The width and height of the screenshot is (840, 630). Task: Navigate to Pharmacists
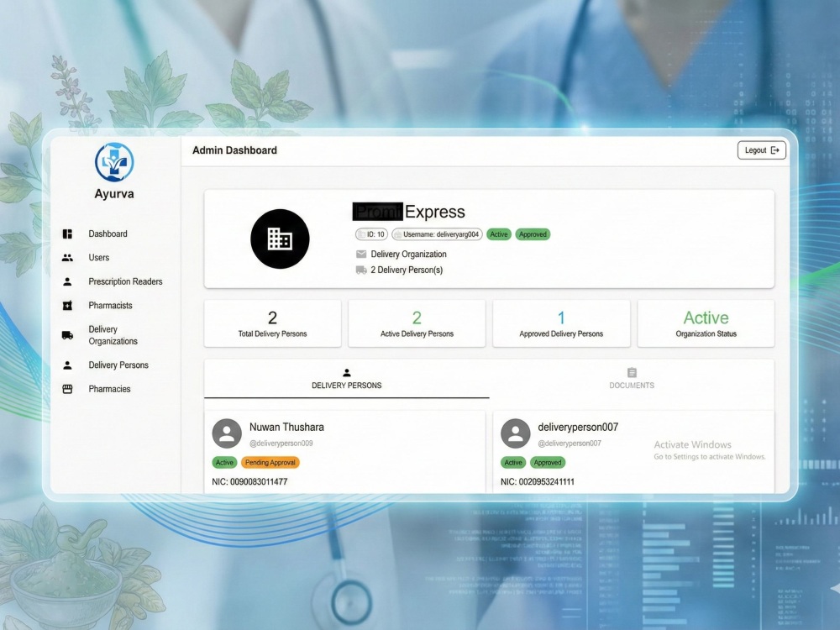(110, 306)
